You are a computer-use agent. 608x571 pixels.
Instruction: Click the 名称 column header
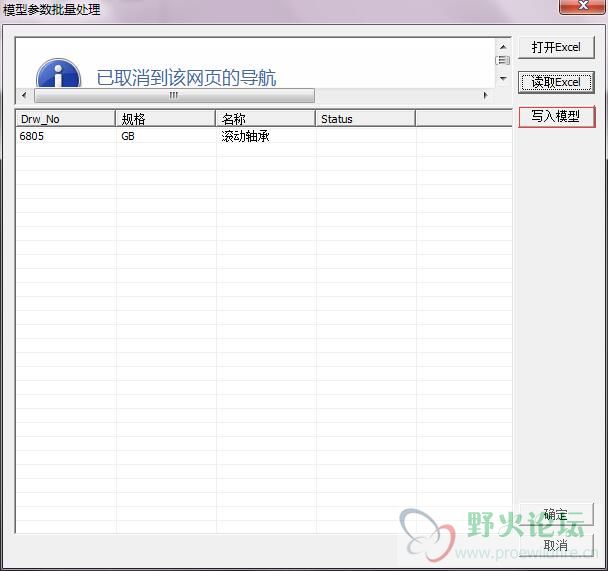[x=266, y=119]
